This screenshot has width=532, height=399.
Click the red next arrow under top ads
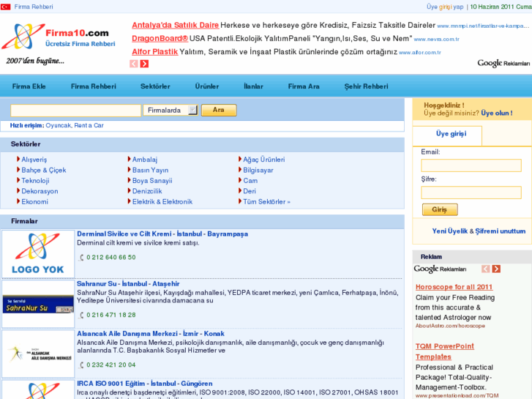144,64
